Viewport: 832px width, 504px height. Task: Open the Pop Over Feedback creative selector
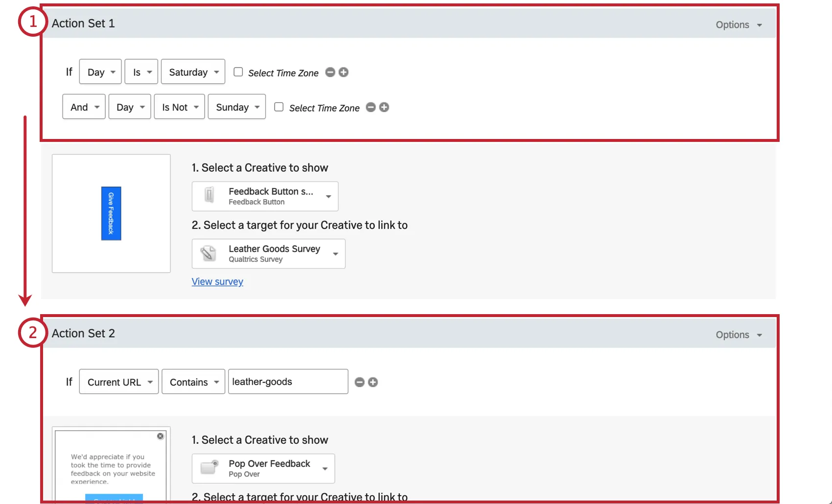click(x=263, y=468)
